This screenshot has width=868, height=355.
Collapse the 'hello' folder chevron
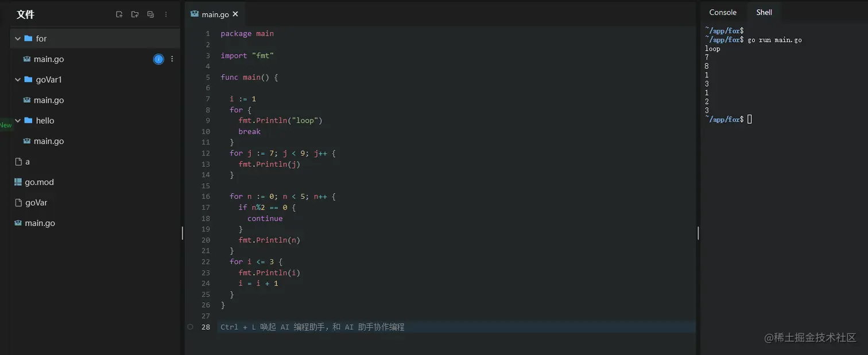pyautogui.click(x=17, y=120)
